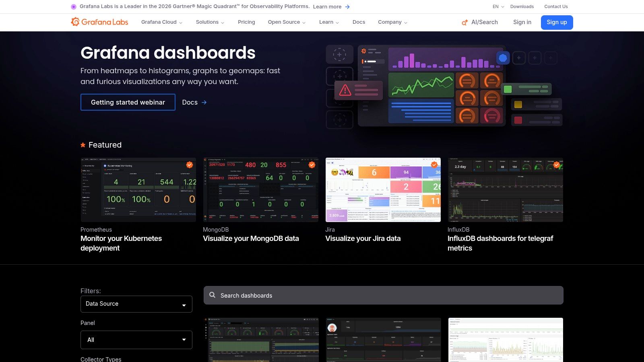Image resolution: width=644 pixels, height=362 pixels.
Task: Open the light-themed dashboard result thumbnail
Action: (x=506, y=340)
